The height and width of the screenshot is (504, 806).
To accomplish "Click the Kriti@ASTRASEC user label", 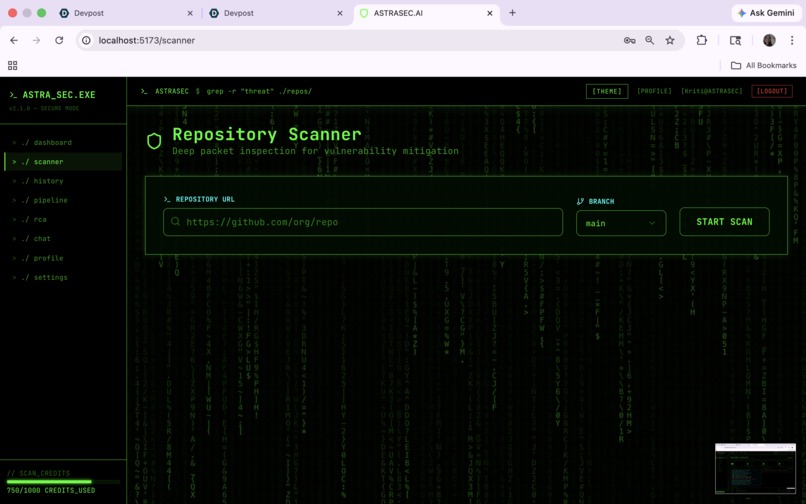I will pos(712,91).
